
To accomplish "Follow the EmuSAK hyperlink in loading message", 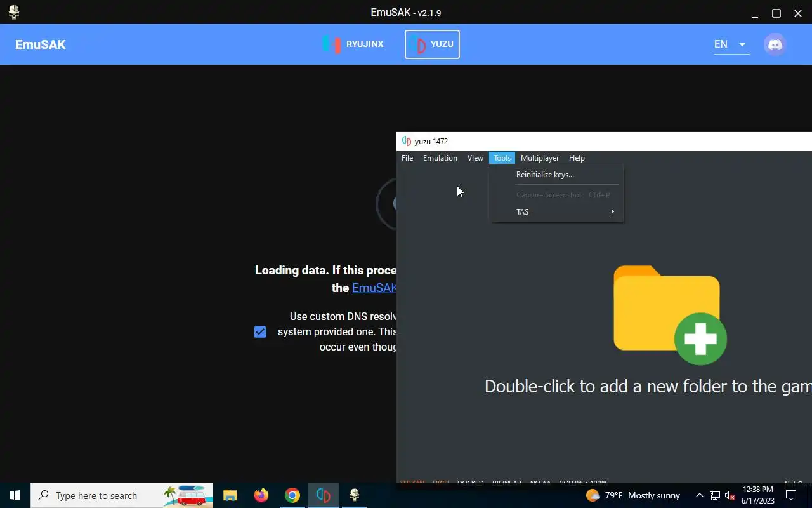I will [374, 288].
